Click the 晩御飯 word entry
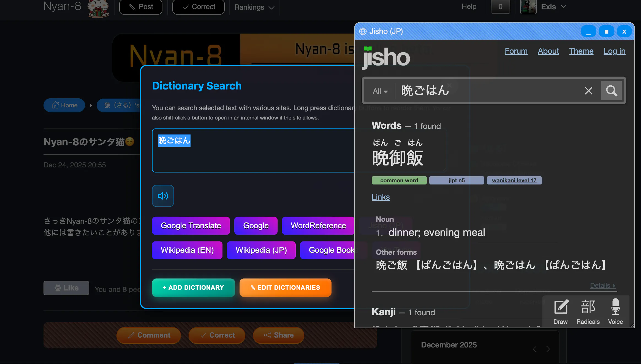The width and height of the screenshot is (641, 364). coord(397,158)
